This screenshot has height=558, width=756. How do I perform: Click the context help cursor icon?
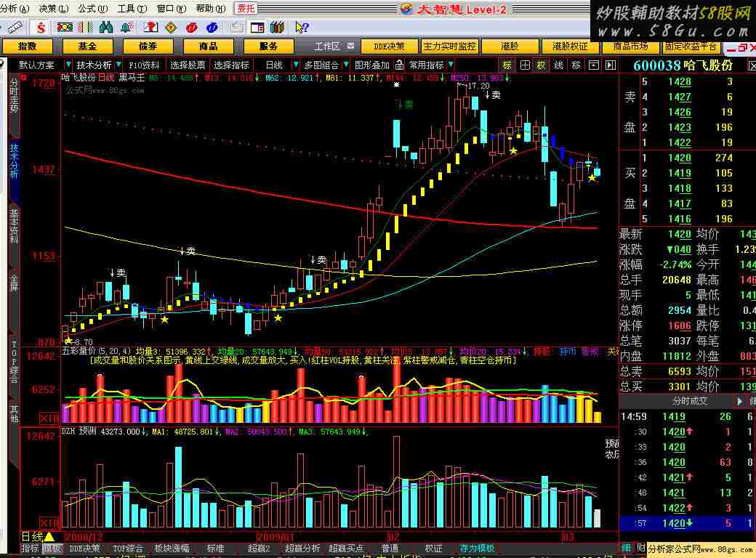[x=302, y=28]
